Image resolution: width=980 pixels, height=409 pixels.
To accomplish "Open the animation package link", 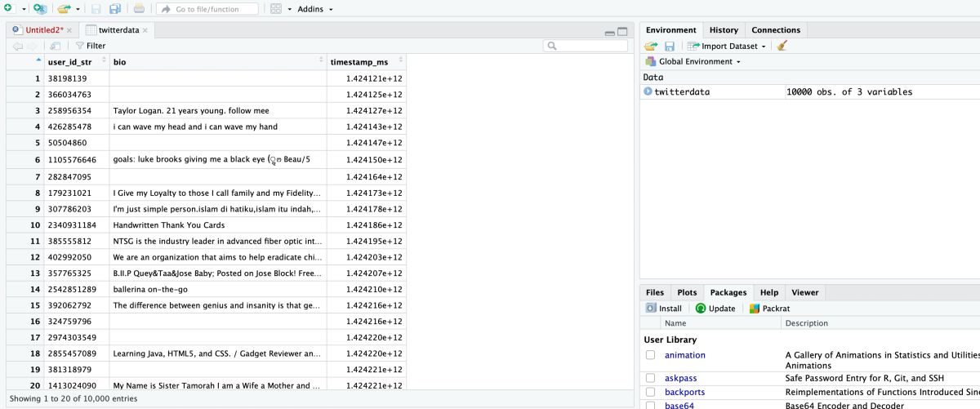I will coord(685,355).
